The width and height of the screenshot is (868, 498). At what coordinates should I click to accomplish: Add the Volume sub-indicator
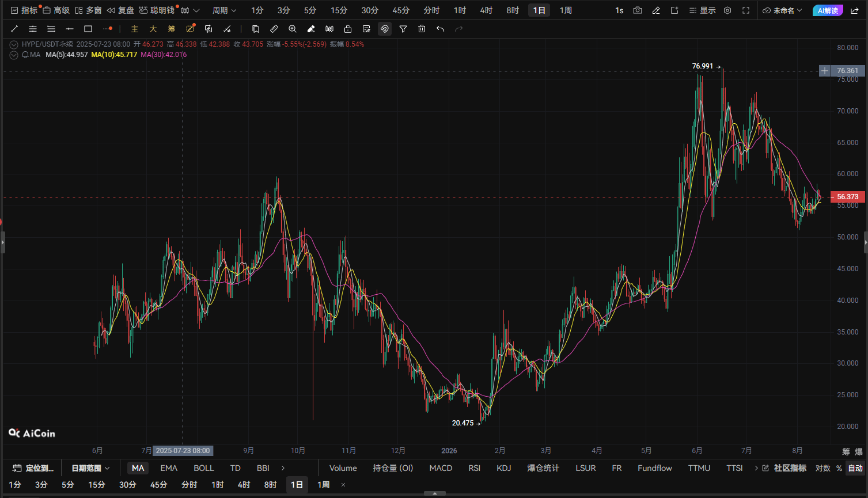pyautogui.click(x=343, y=468)
